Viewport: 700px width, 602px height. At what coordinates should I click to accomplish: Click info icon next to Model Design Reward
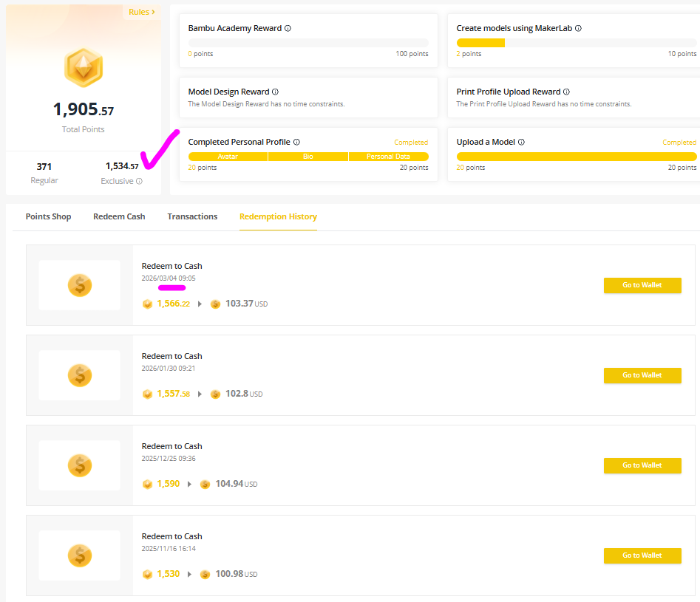[x=275, y=92]
